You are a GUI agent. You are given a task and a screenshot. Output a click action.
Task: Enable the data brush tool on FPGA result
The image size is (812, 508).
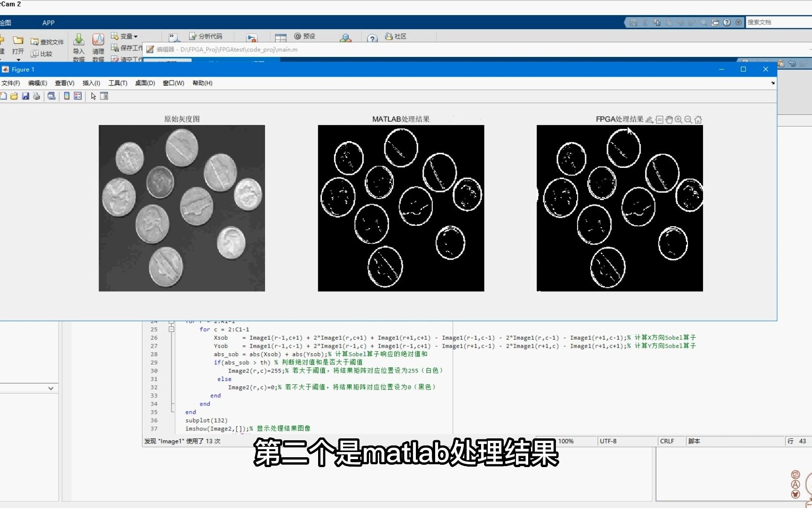[x=649, y=119]
